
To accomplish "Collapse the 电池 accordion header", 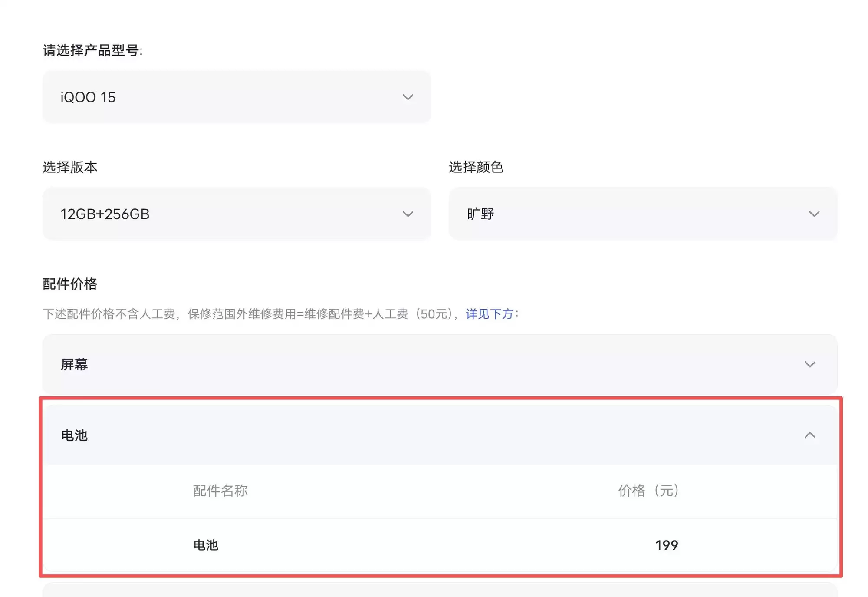I will [440, 435].
